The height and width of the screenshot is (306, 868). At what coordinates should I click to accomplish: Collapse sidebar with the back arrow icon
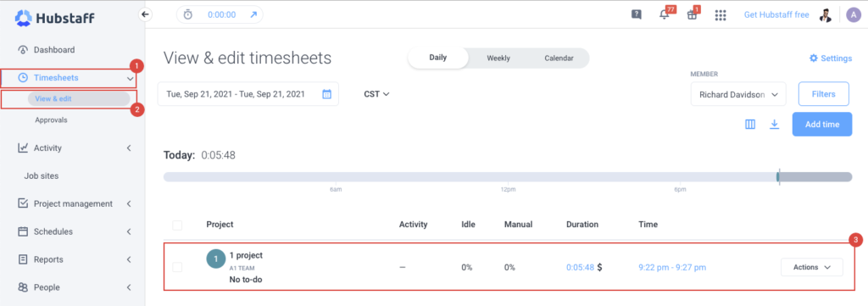click(x=145, y=15)
